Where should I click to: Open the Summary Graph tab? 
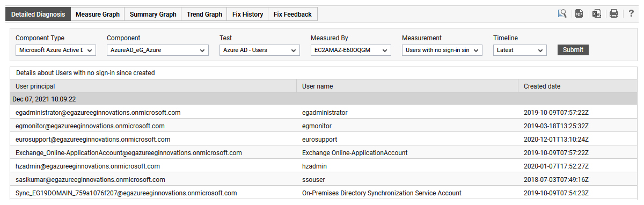point(153,14)
